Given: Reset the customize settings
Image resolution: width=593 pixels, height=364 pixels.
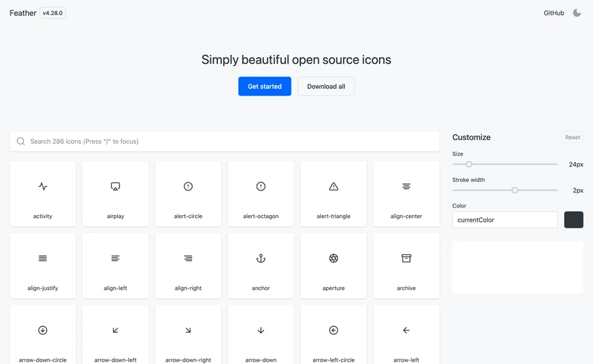Looking at the screenshot, I should pos(572,137).
